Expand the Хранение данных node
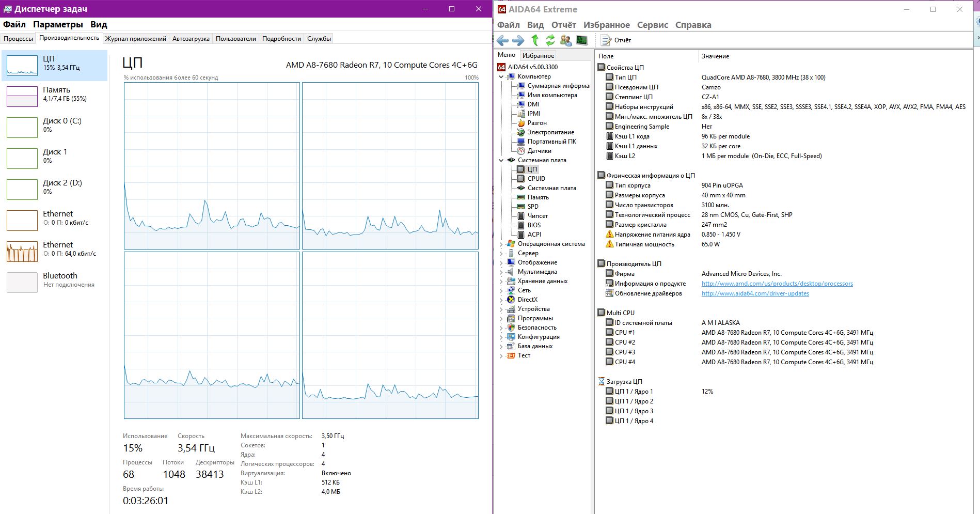 pos(501,281)
